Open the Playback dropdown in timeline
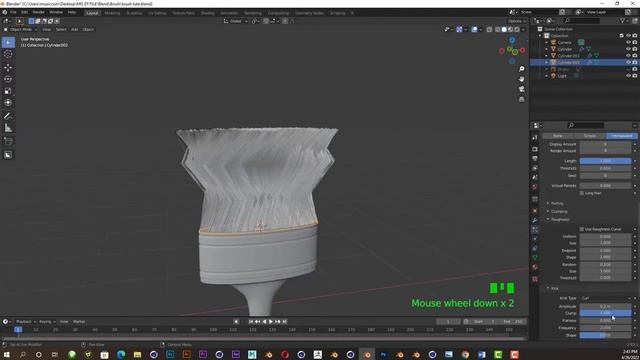 [x=26, y=322]
